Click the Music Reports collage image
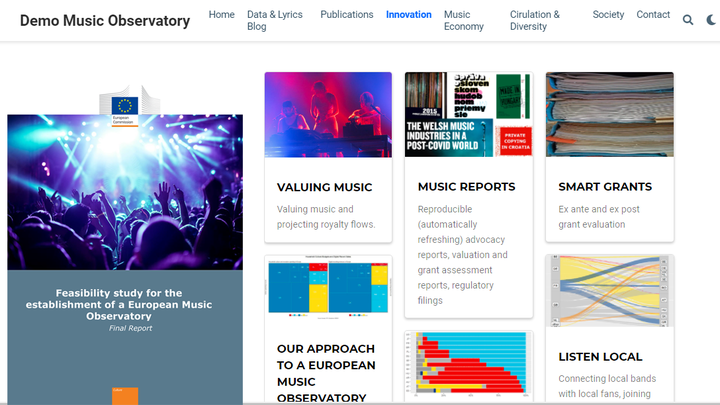 468,114
